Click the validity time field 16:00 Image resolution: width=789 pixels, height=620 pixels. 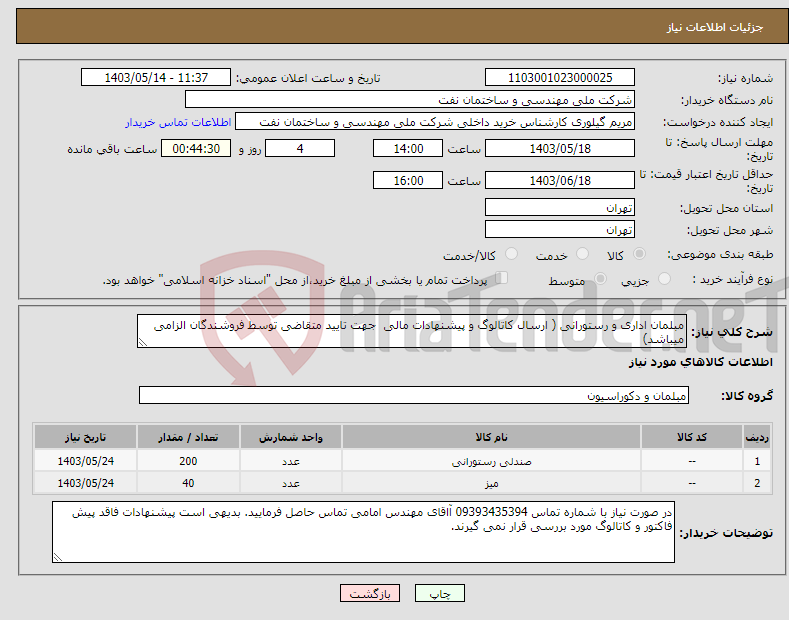[x=408, y=180]
